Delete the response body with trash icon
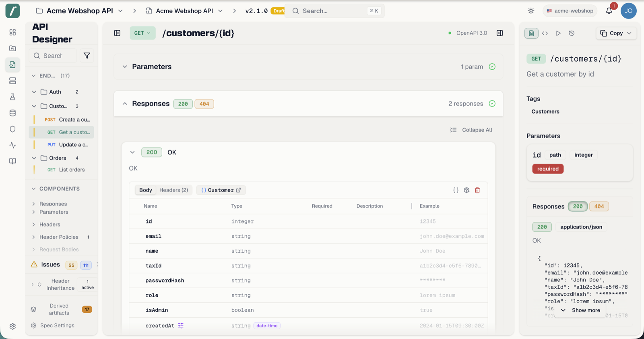Image resolution: width=644 pixels, height=339 pixels. (477, 190)
